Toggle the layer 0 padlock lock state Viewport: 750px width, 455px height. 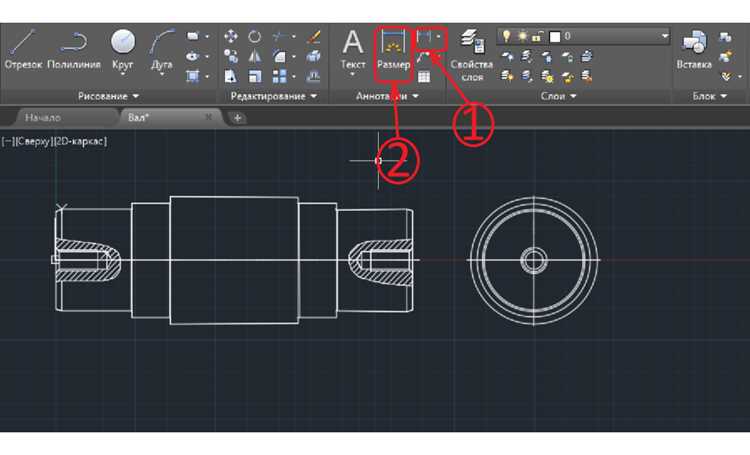tap(538, 36)
